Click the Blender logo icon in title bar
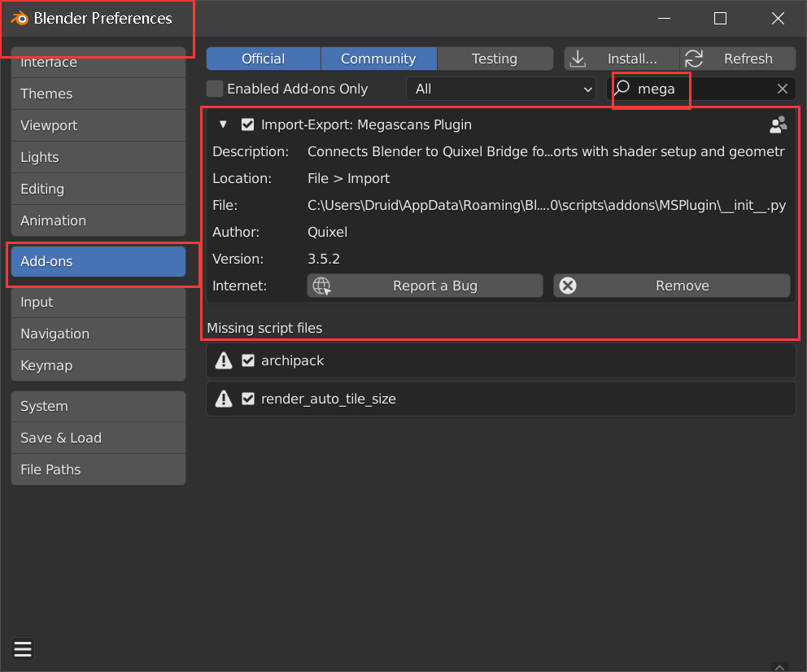The width and height of the screenshot is (807, 672). click(x=20, y=19)
